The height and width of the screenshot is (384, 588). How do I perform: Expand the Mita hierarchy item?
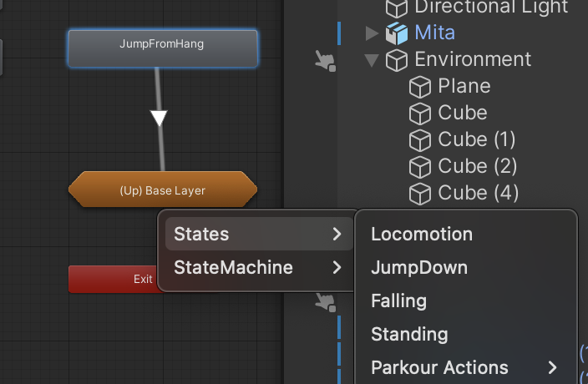pos(373,33)
